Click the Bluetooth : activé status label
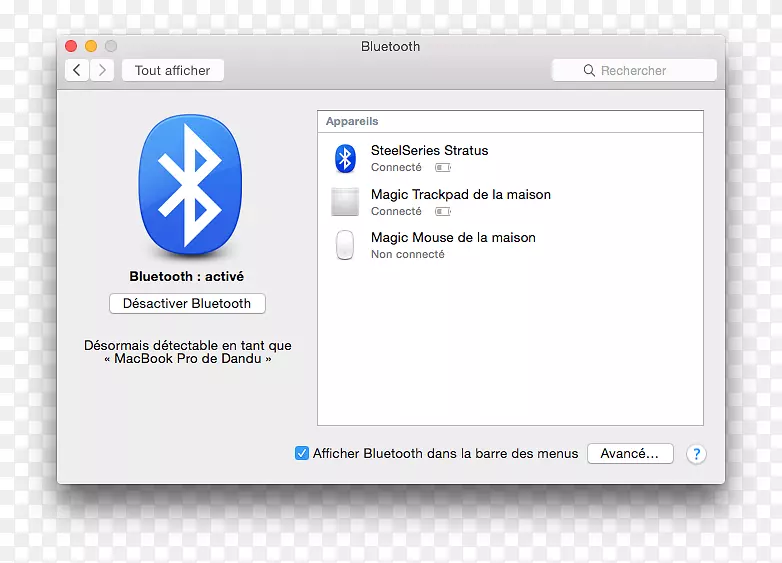Image resolution: width=782 pixels, height=563 pixels. point(187,276)
